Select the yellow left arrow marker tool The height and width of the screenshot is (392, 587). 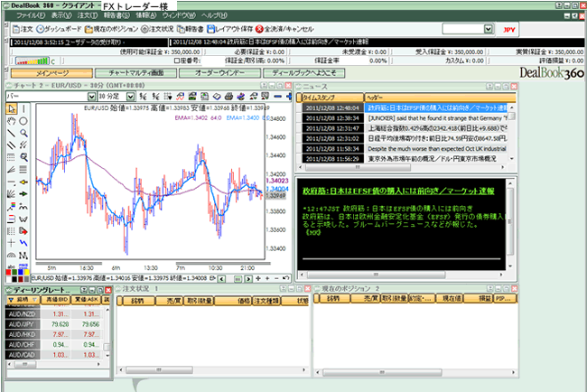click(23, 182)
